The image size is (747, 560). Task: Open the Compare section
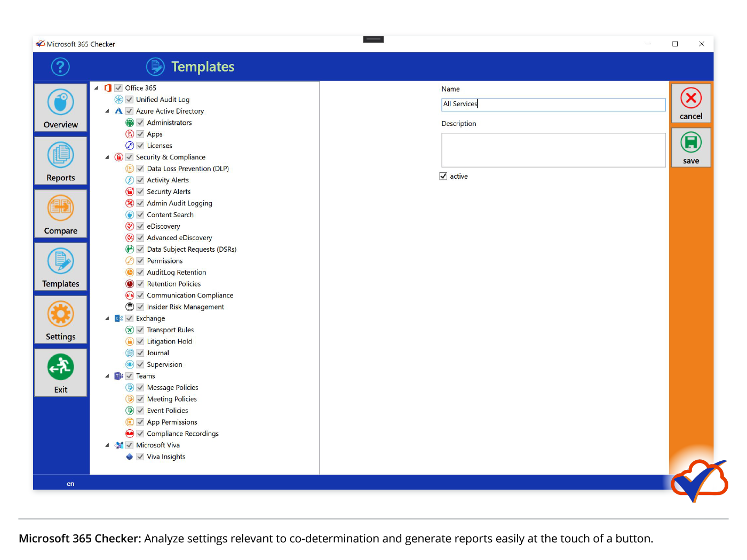click(61, 213)
